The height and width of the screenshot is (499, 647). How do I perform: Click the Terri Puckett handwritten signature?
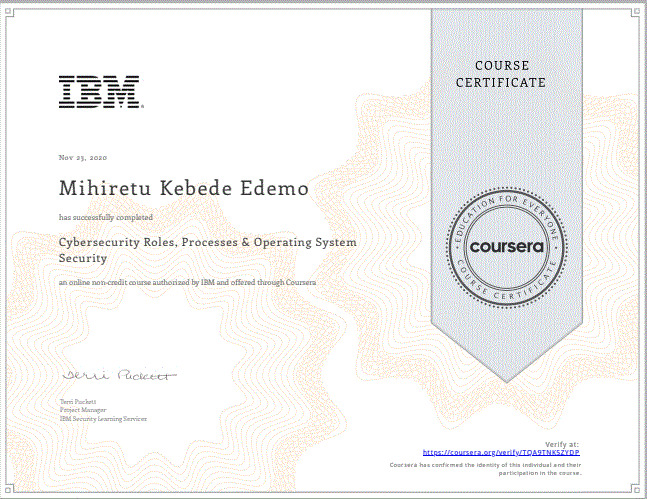coord(119,375)
